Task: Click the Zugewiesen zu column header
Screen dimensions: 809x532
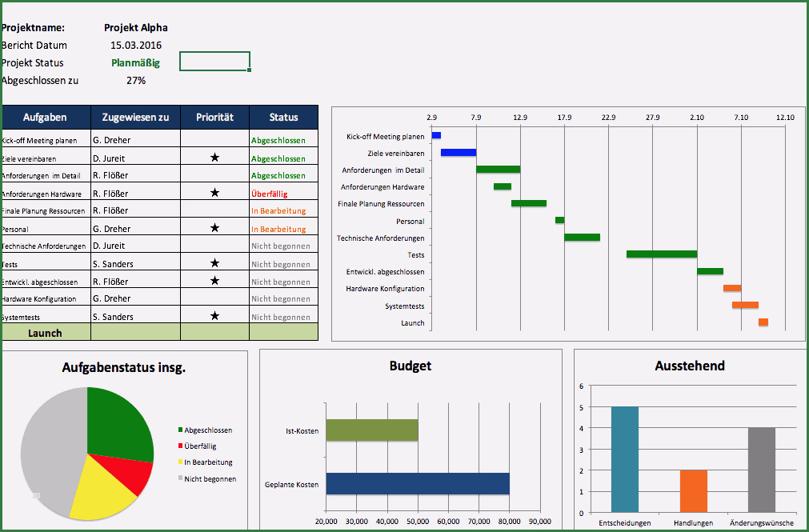Action: 135,117
